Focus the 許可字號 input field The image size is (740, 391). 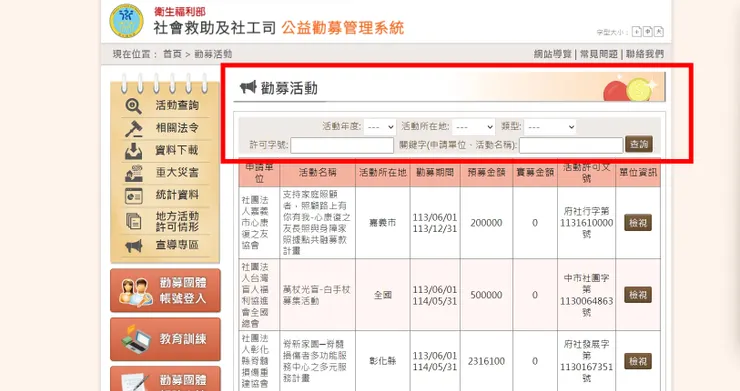[x=342, y=145]
